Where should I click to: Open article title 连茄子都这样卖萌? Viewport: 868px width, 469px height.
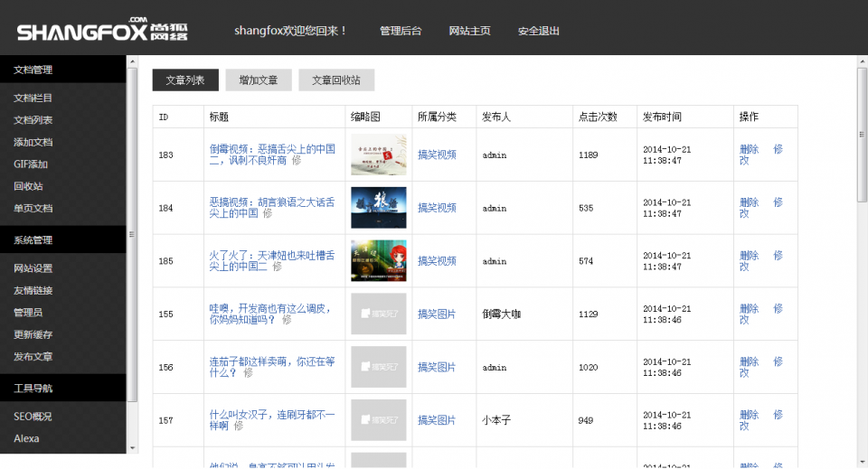point(272,367)
